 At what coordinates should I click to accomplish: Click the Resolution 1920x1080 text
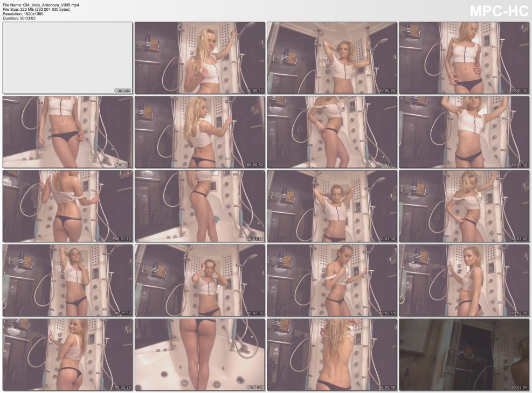pos(23,13)
